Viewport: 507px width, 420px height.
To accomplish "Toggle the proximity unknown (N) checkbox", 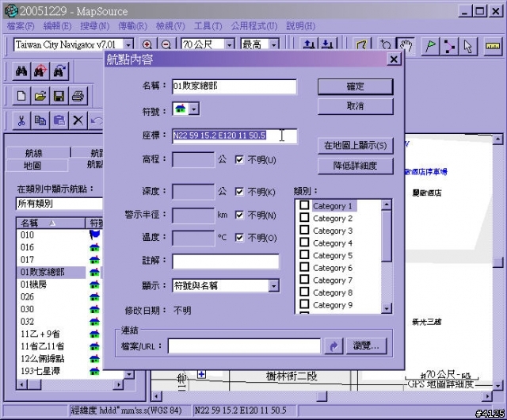I will coord(239,215).
